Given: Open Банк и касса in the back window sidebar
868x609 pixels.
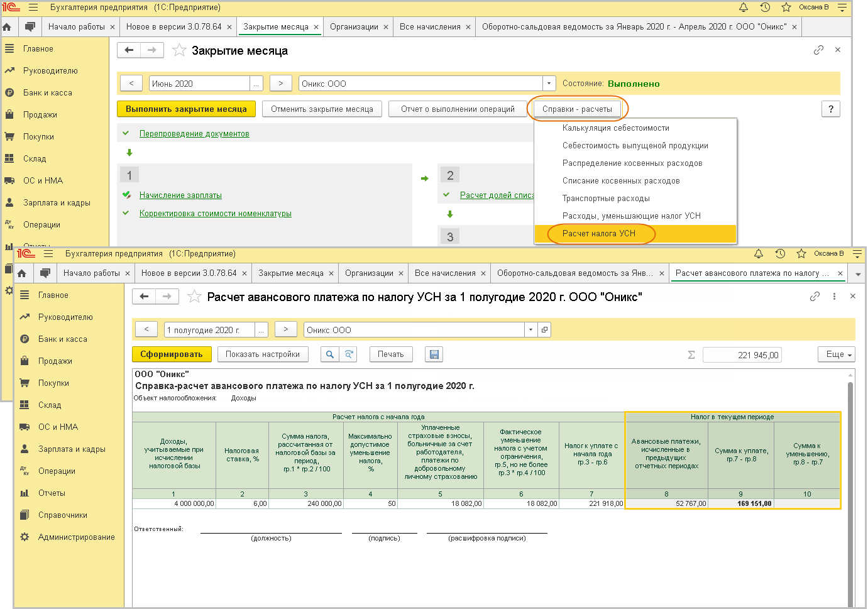Looking at the screenshot, I should point(48,92).
